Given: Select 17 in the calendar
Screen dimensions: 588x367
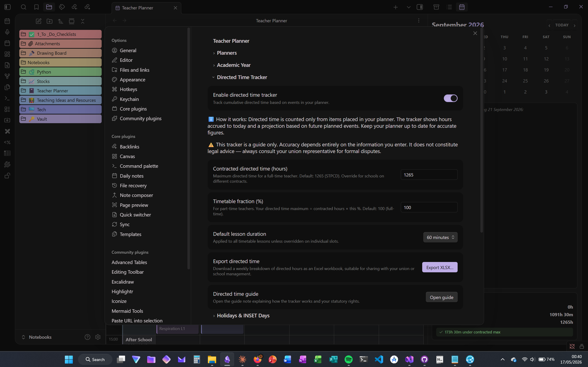Looking at the screenshot, I should tap(505, 70).
